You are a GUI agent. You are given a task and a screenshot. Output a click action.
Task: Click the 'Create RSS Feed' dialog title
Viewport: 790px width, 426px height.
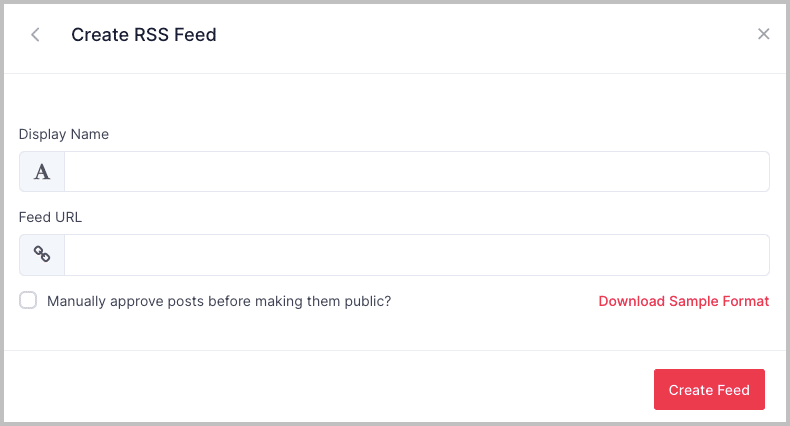tap(144, 35)
